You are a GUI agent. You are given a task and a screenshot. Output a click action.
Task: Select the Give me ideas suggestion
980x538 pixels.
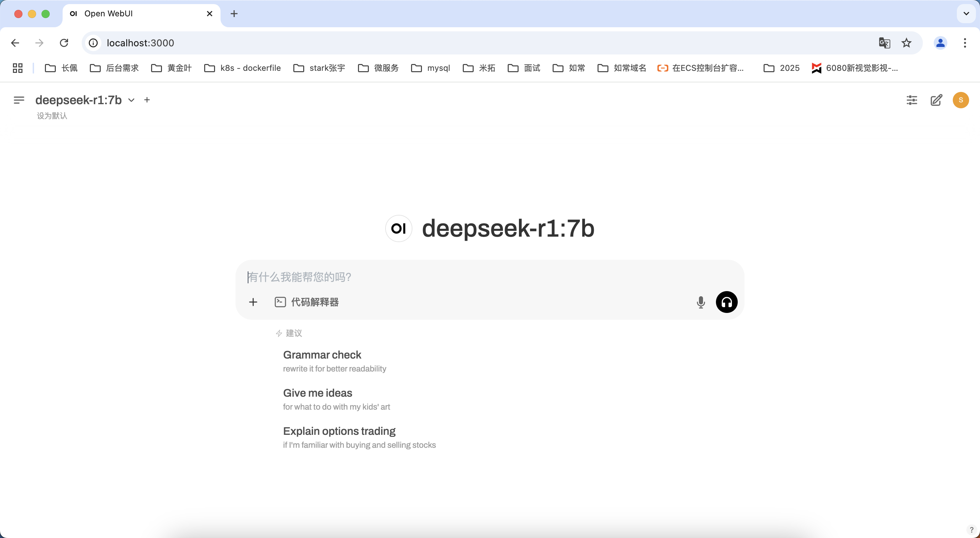[x=336, y=399]
